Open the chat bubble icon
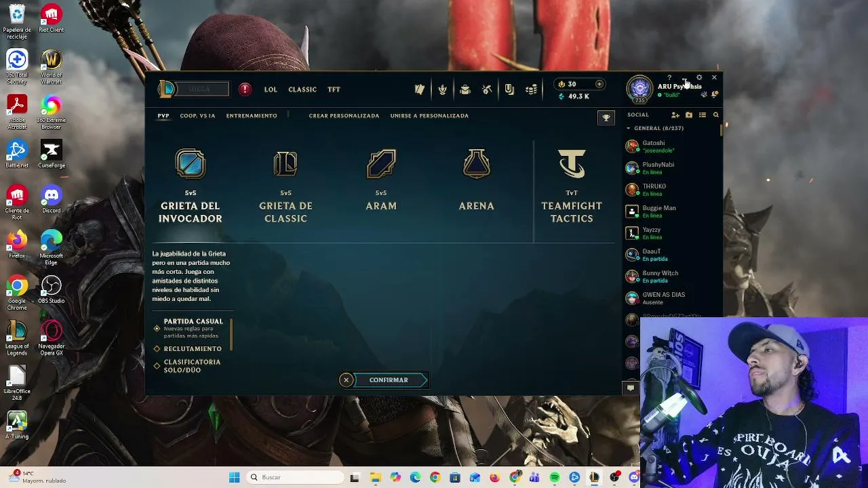Viewport: 868px width, 488px height. (631, 388)
